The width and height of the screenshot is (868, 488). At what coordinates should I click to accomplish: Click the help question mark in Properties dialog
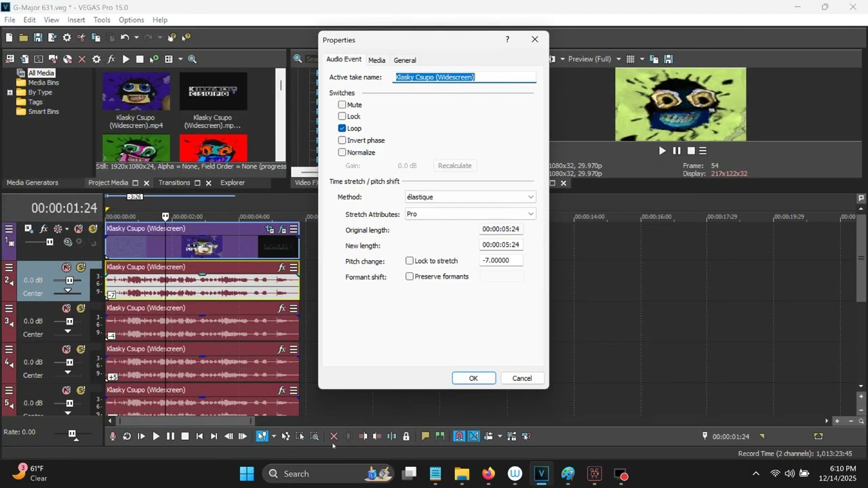(x=507, y=40)
